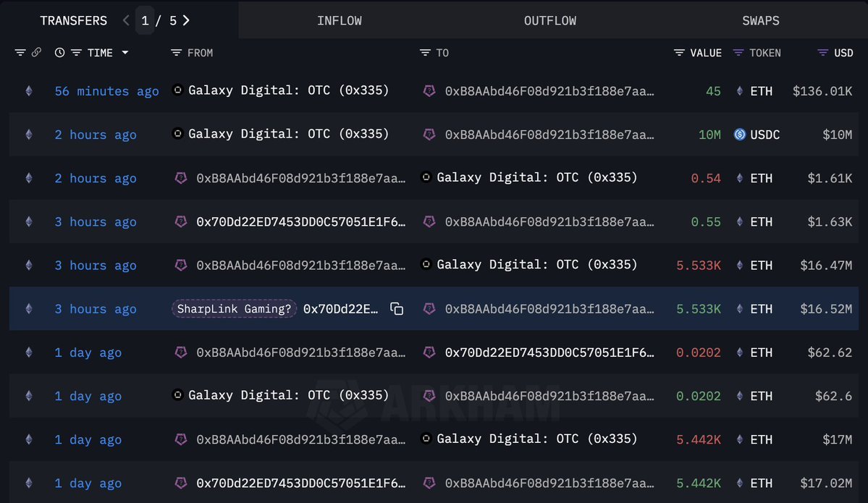868x503 pixels.
Task: Select the SharpLink Gaming? label chip
Action: click(233, 308)
